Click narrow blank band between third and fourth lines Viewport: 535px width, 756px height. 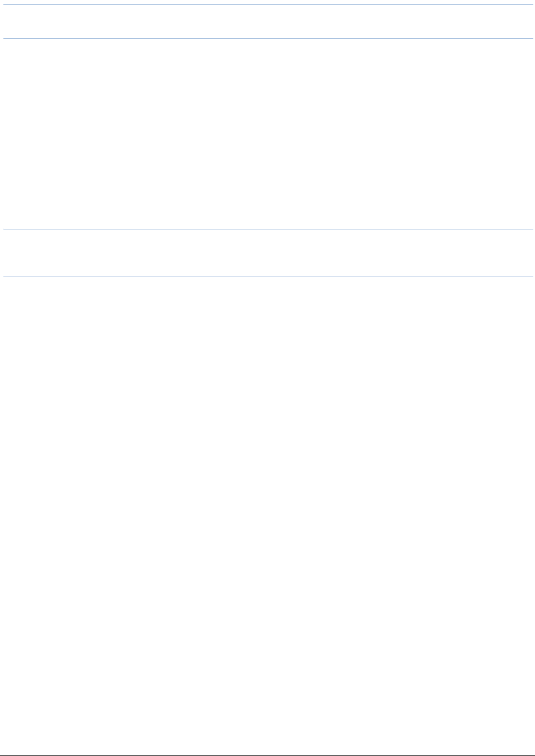[x=269, y=253]
